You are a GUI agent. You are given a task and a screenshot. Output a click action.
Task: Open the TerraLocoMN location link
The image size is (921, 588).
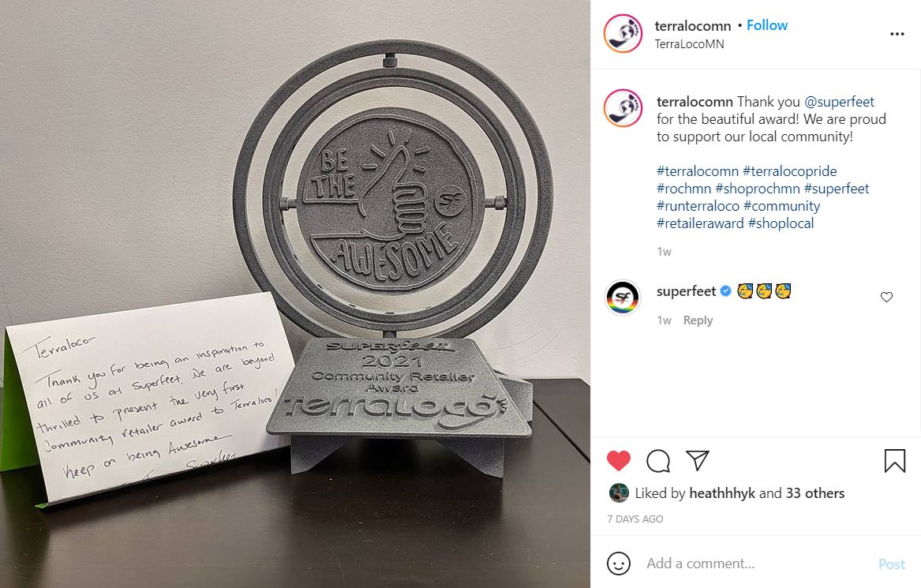(689, 44)
